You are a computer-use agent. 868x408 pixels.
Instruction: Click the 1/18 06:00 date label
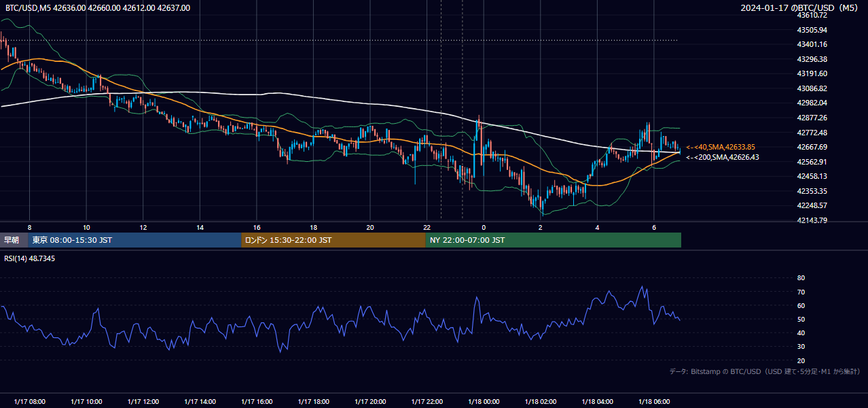coord(654,402)
